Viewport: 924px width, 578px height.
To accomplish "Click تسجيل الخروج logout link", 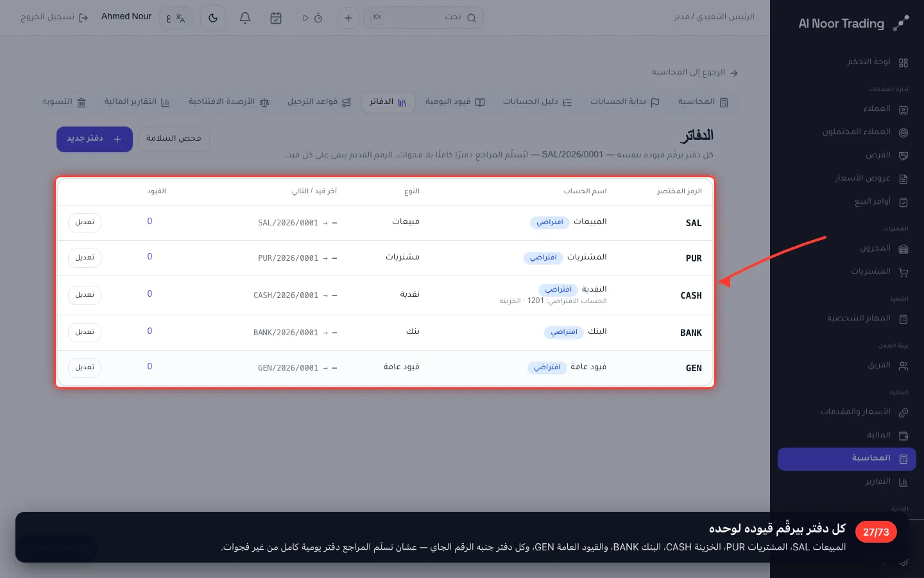I will pos(54,17).
